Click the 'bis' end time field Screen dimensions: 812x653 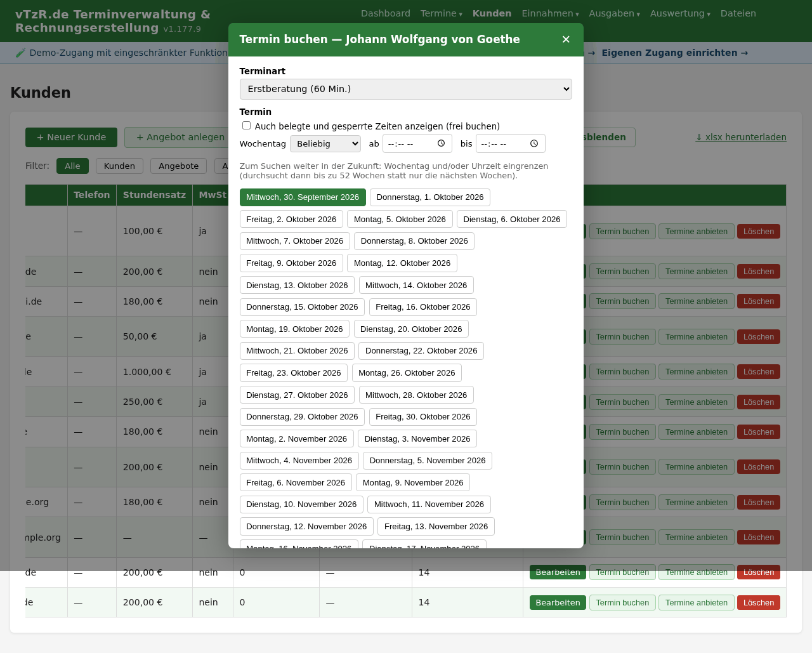(x=510, y=143)
